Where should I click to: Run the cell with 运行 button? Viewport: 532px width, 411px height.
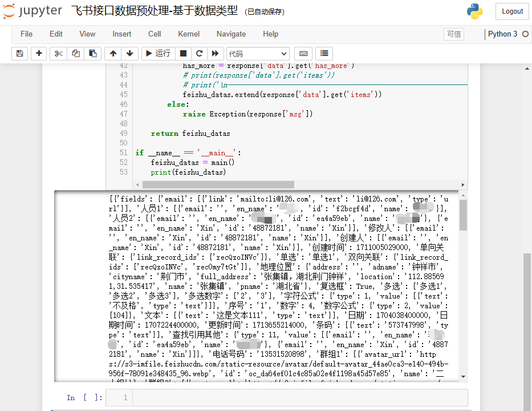[x=158, y=53]
